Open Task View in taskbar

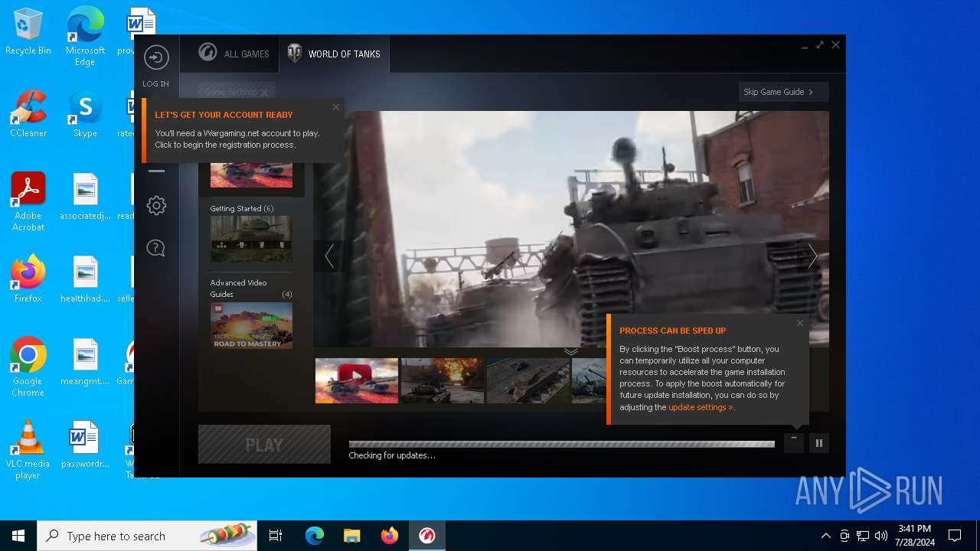pyautogui.click(x=276, y=536)
